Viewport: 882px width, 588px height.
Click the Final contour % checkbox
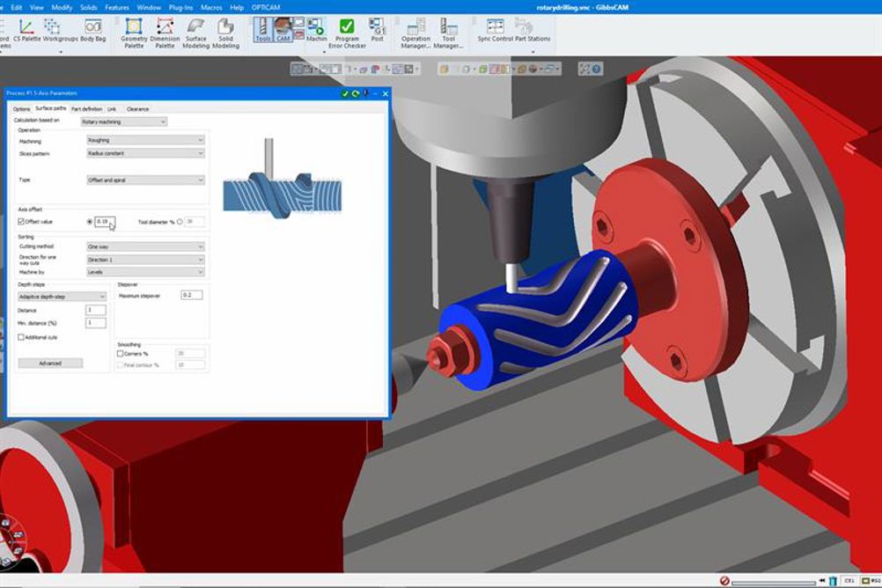[120, 365]
